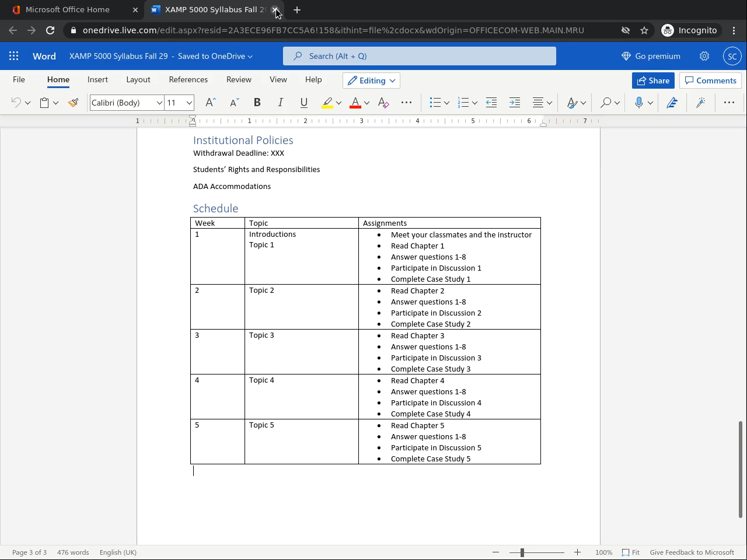Start Dictate with the microphone icon

point(638,103)
